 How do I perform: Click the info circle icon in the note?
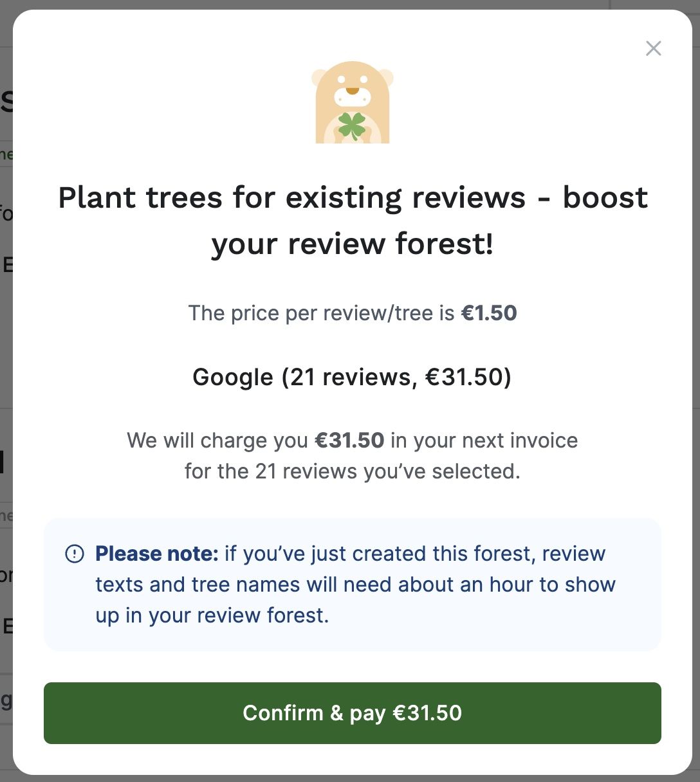pos(75,554)
